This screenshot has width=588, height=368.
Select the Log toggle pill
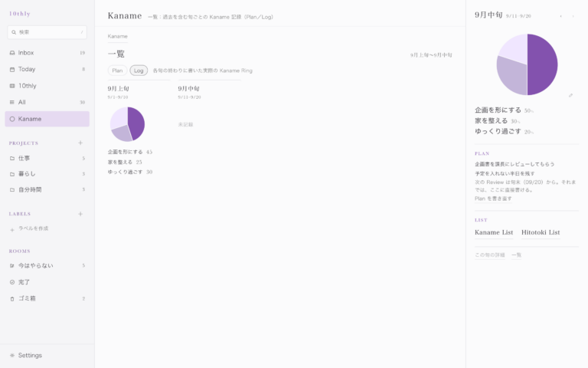(139, 71)
